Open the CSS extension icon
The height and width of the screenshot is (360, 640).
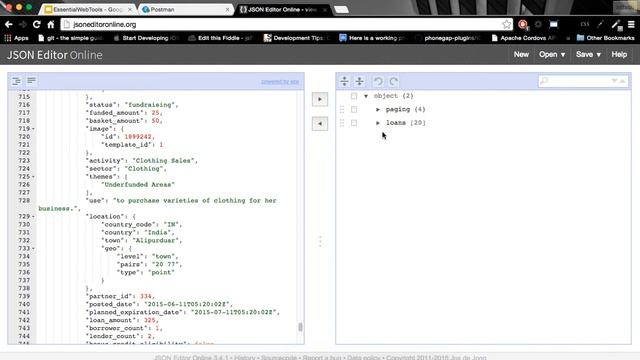584,24
